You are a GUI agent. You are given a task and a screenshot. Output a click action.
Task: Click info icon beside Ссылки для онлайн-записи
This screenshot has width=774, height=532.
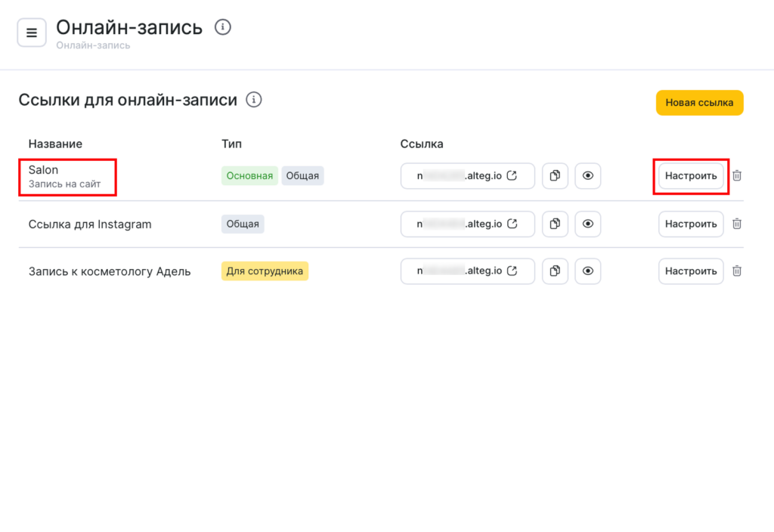[x=254, y=100]
